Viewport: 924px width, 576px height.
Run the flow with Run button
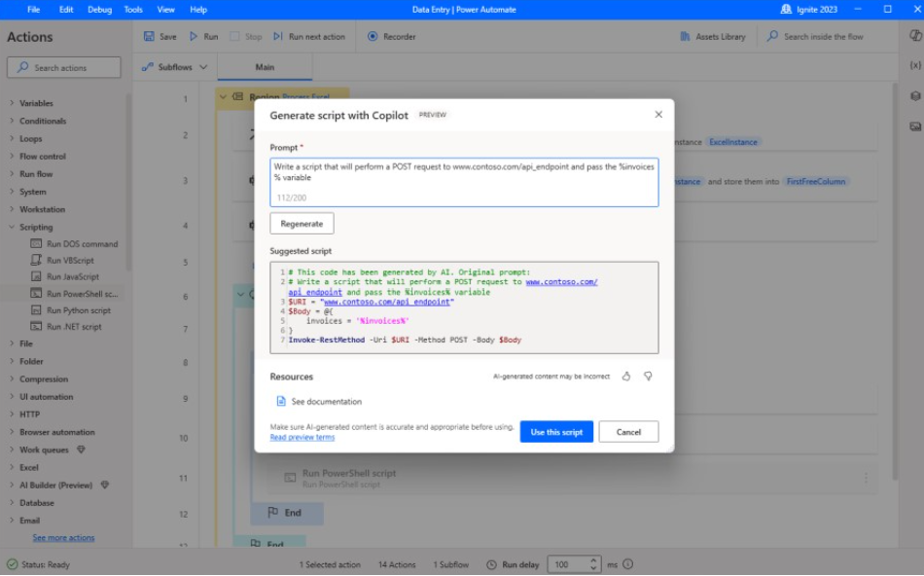(204, 37)
